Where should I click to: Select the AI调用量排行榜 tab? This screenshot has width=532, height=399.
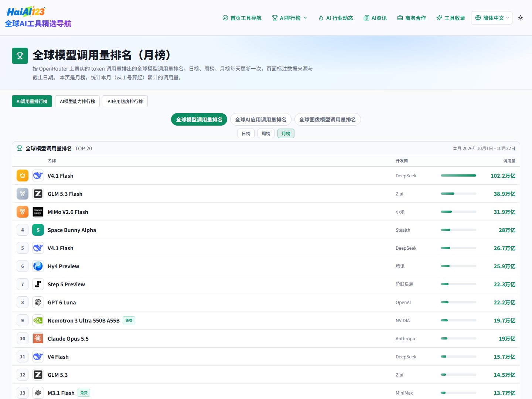(32, 101)
